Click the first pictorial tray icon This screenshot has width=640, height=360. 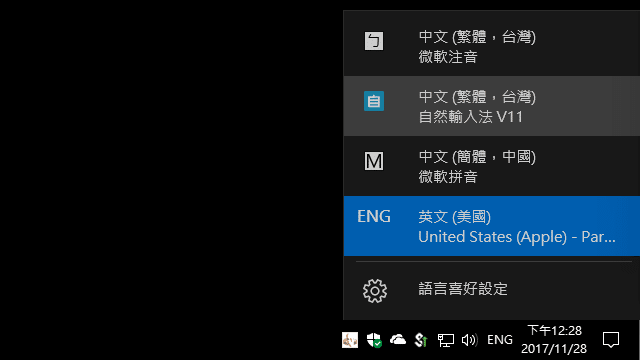tap(350, 340)
